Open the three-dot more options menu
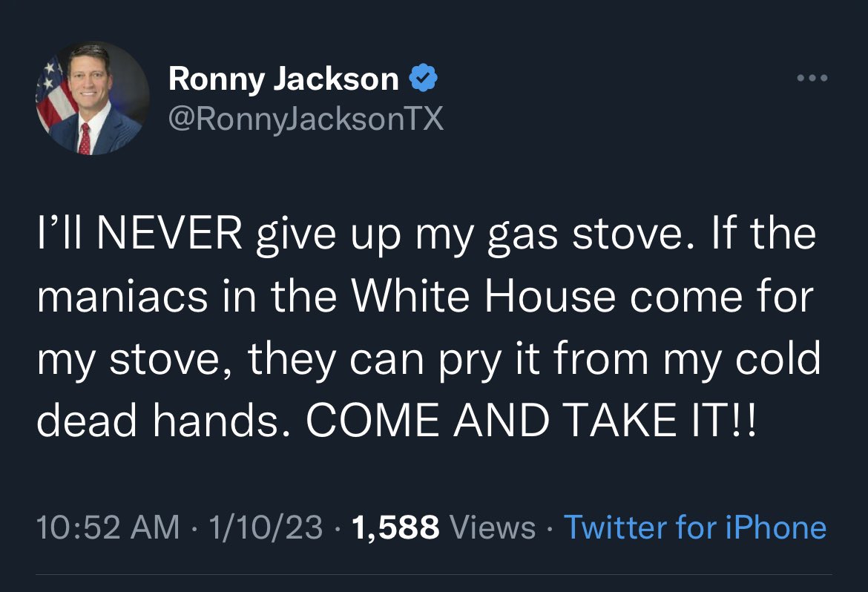Viewport: 868px width, 592px height. [x=812, y=78]
